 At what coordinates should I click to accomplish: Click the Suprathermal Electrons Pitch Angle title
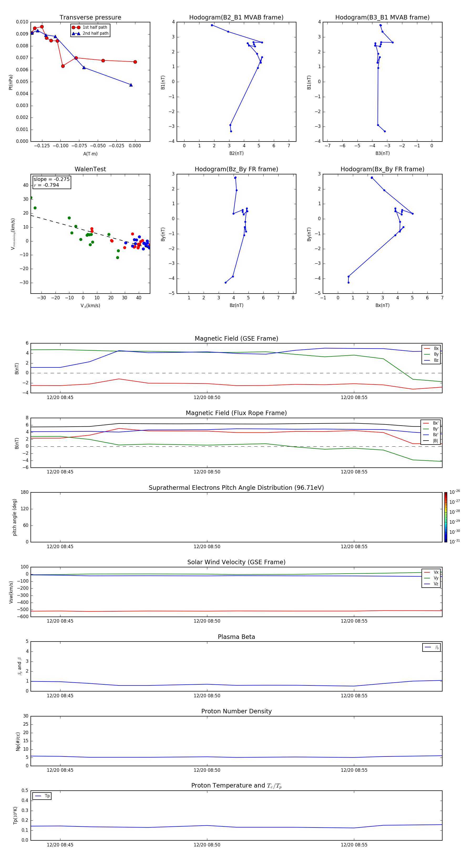236,488
